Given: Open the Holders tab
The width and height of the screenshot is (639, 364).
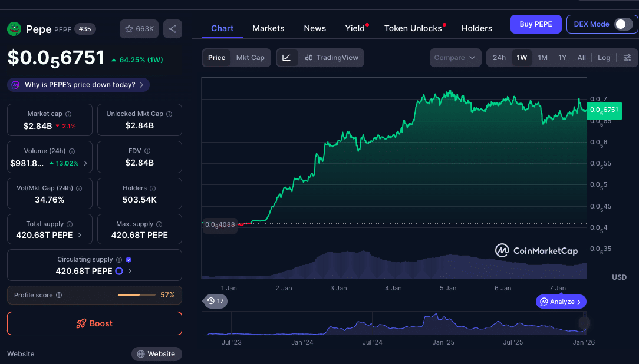Looking at the screenshot, I should pos(477,28).
